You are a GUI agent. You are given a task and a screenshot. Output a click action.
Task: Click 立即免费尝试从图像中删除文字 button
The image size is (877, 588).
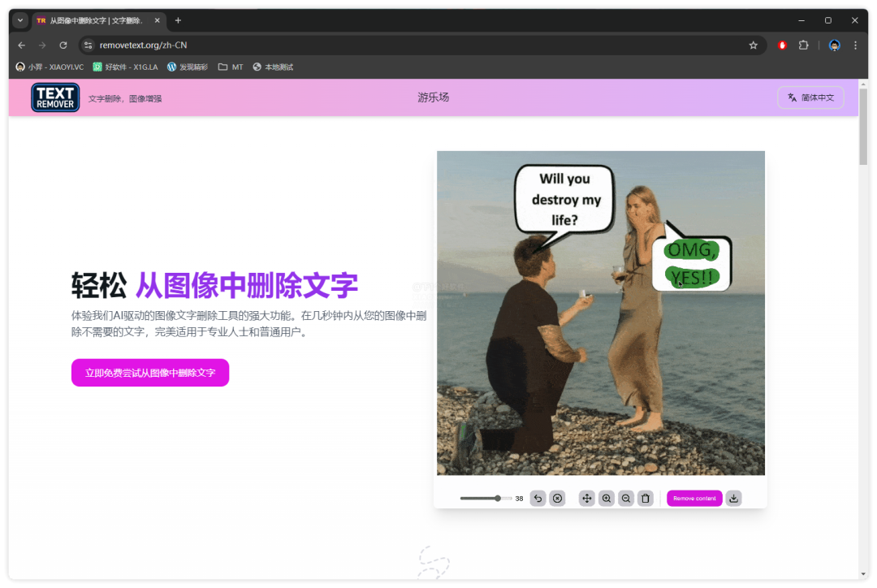(150, 373)
